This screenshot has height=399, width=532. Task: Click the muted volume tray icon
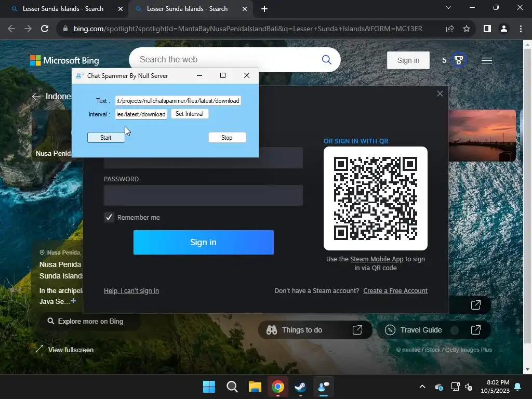pos(469,387)
